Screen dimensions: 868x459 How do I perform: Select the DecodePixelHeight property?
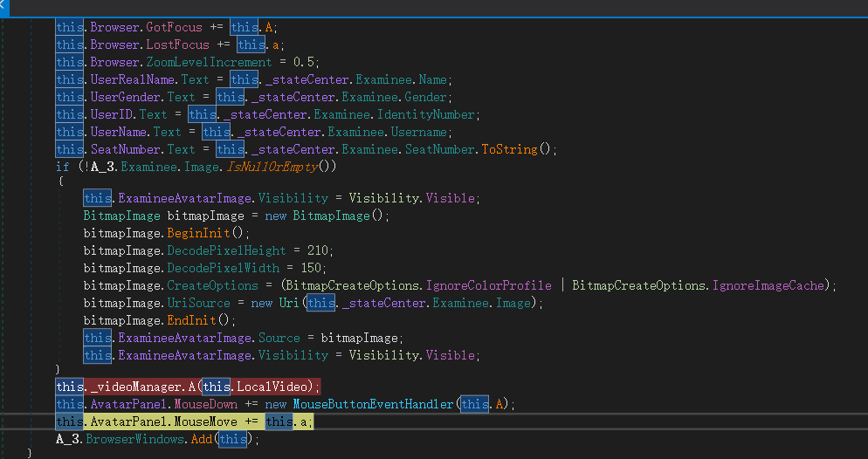226,250
